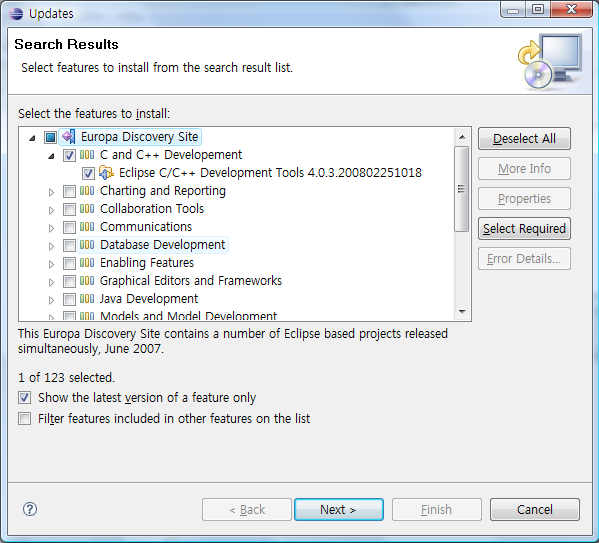This screenshot has height=543, width=599.
Task: Click the category icon beside Database Development
Action: pyautogui.click(x=87, y=245)
